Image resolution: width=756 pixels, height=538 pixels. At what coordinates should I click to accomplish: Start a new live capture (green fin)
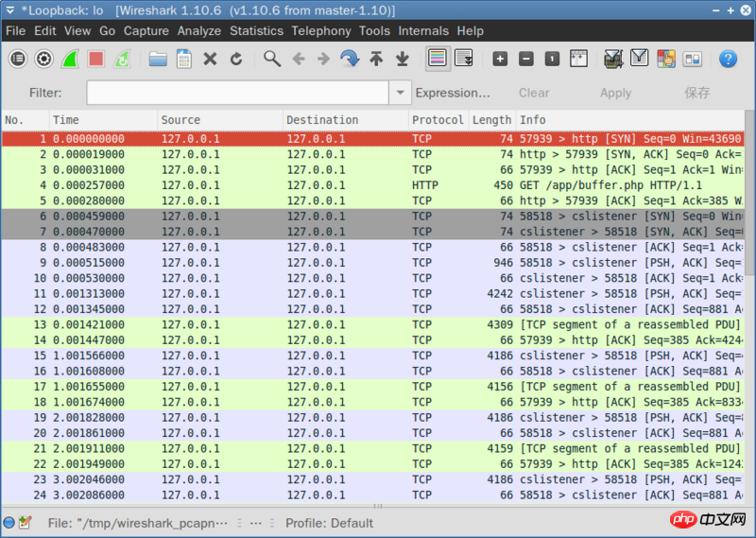pos(70,59)
